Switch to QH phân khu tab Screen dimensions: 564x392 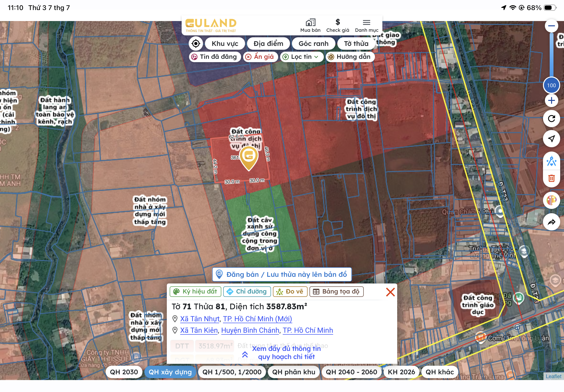(293, 372)
